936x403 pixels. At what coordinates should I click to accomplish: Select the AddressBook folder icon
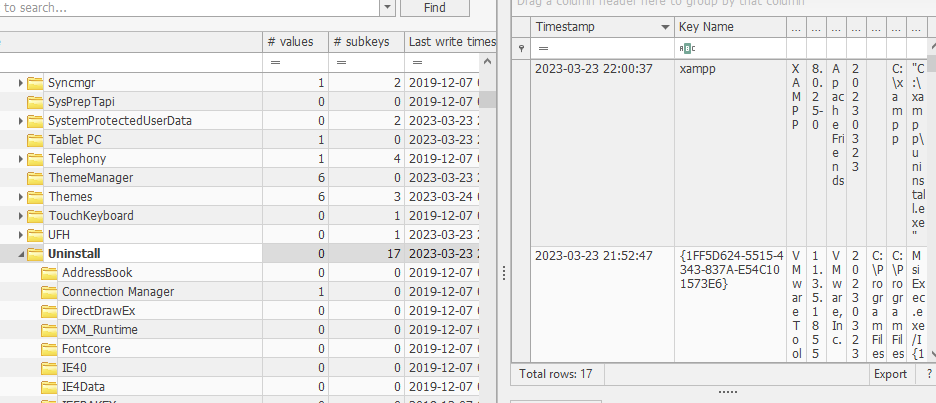(x=50, y=272)
